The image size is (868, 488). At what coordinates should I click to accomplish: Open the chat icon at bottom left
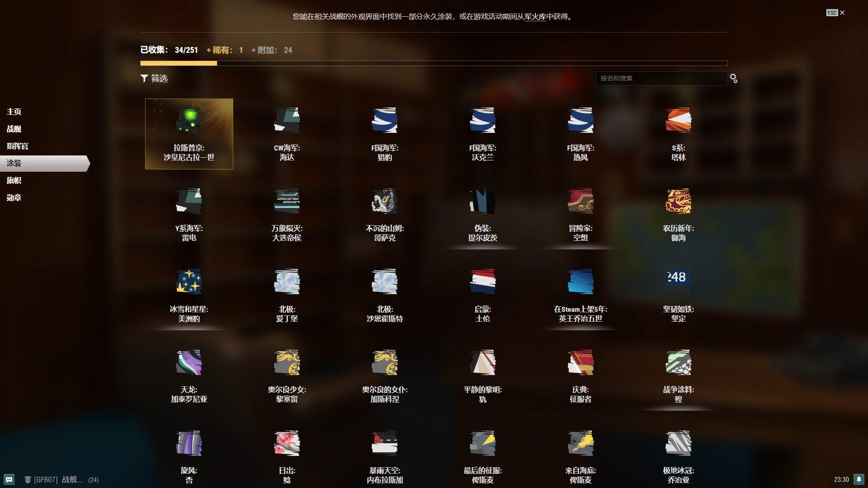coord(9,479)
